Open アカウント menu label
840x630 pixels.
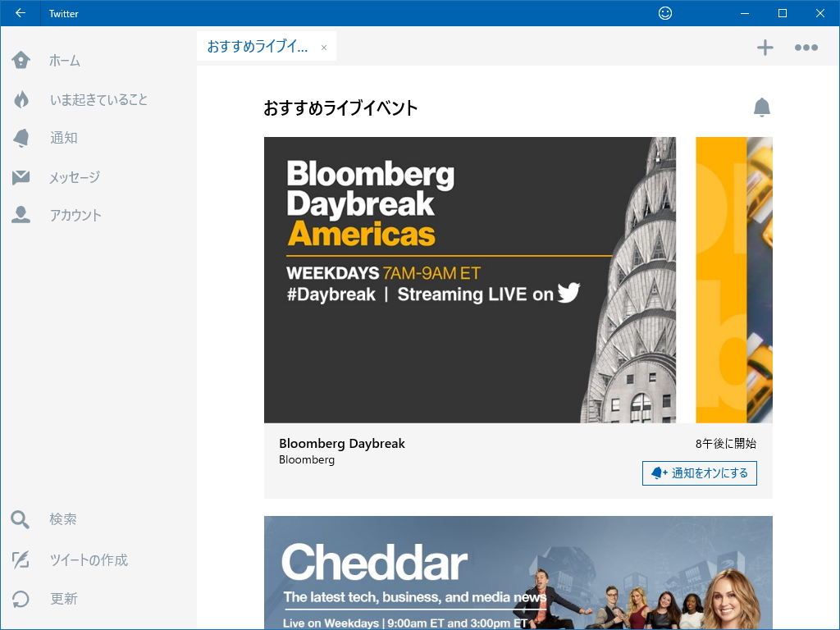point(75,216)
